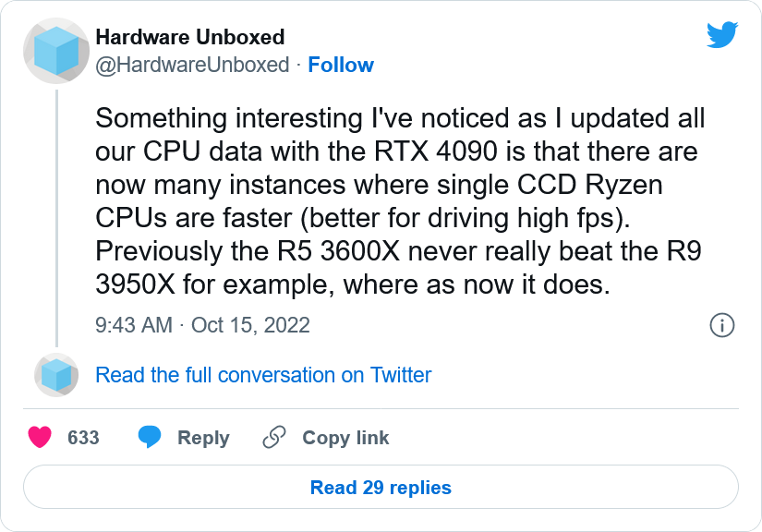Click the blue reply speech bubble icon

pyautogui.click(x=150, y=438)
